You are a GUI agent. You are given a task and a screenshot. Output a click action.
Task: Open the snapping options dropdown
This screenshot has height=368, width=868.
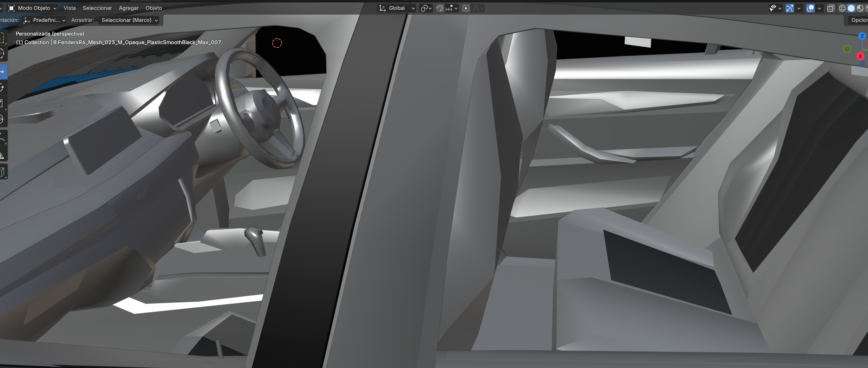pyautogui.click(x=452, y=8)
